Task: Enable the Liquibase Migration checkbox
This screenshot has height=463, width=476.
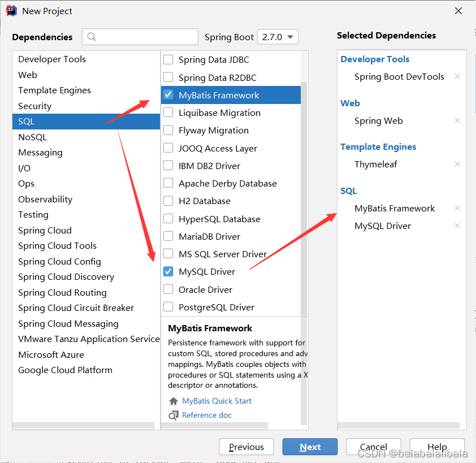Action: [168, 112]
